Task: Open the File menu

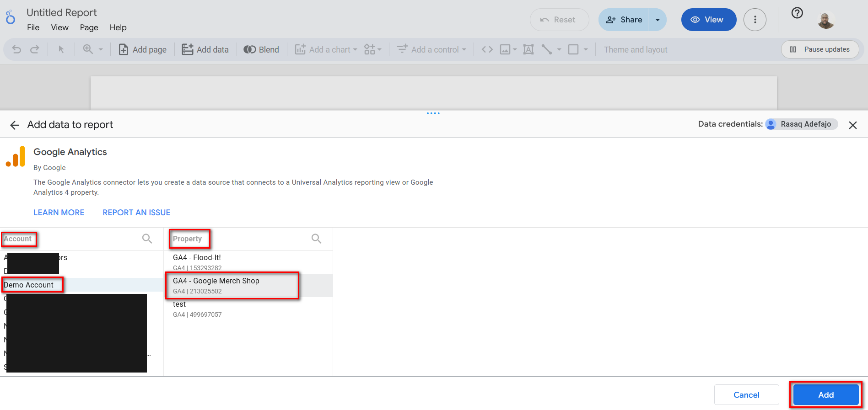Action: tap(33, 27)
